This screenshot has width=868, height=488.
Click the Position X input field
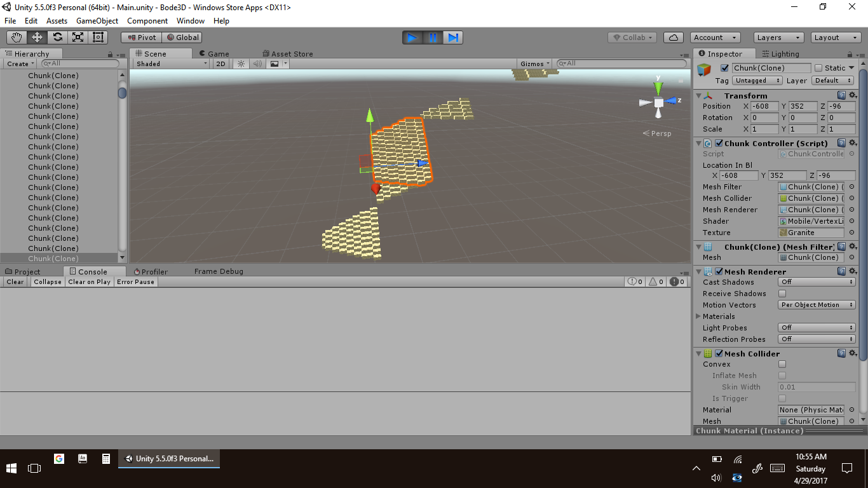point(764,106)
